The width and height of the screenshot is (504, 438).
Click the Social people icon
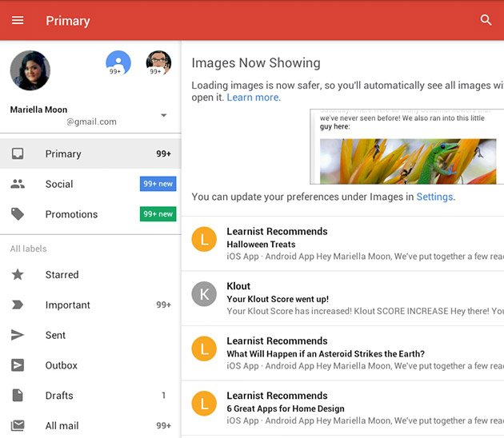pyautogui.click(x=18, y=184)
